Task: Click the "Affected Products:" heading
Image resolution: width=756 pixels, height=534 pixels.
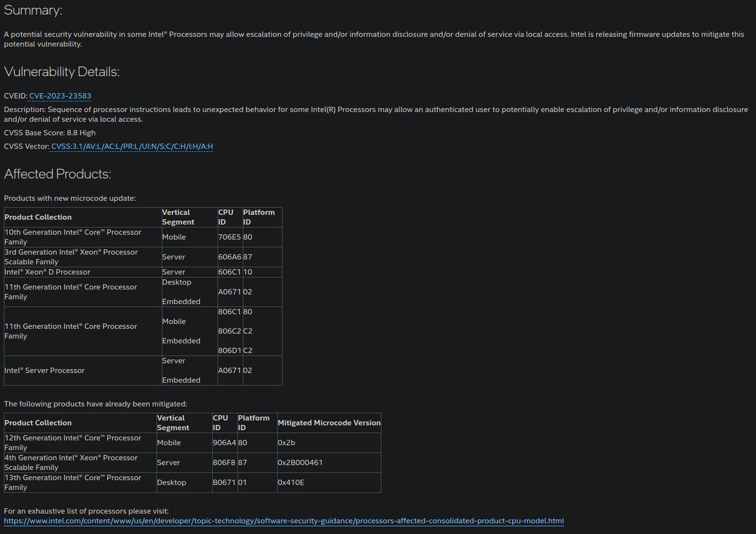Action: 58,174
